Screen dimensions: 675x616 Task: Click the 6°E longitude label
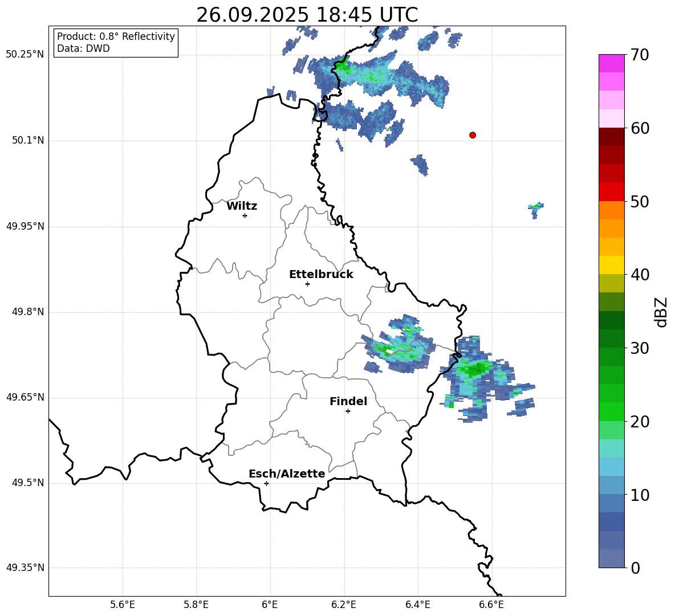(x=270, y=605)
